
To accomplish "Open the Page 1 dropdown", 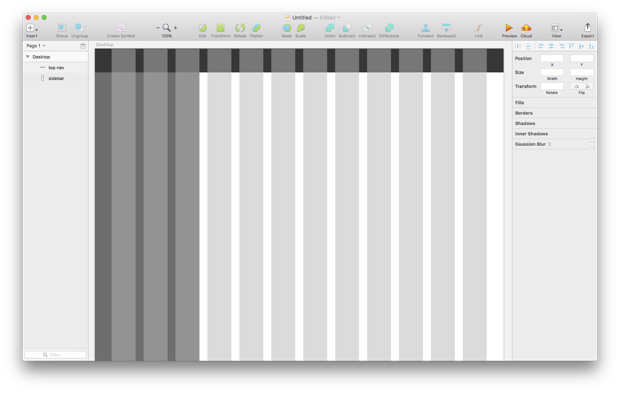I will pyautogui.click(x=36, y=46).
